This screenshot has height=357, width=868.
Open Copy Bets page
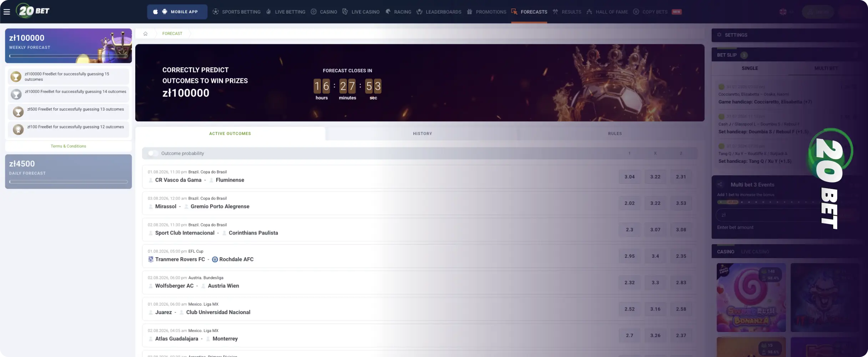tap(657, 12)
